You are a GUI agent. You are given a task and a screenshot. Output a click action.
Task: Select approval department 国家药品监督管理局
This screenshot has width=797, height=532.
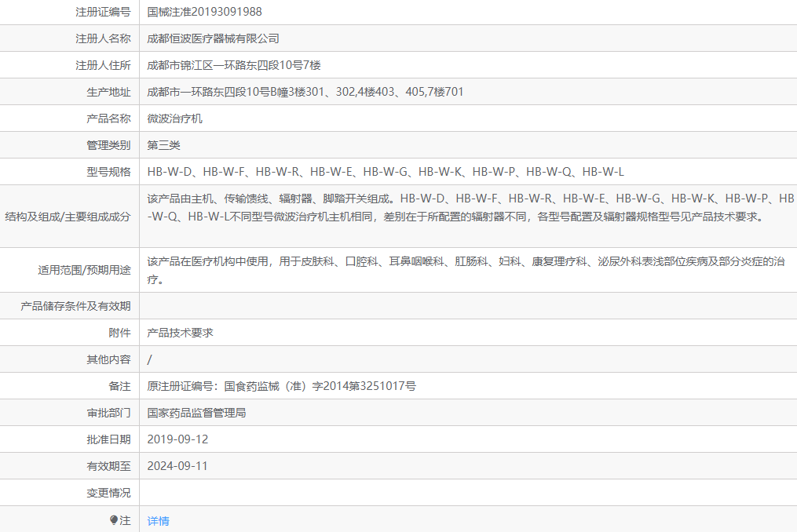click(x=202, y=412)
